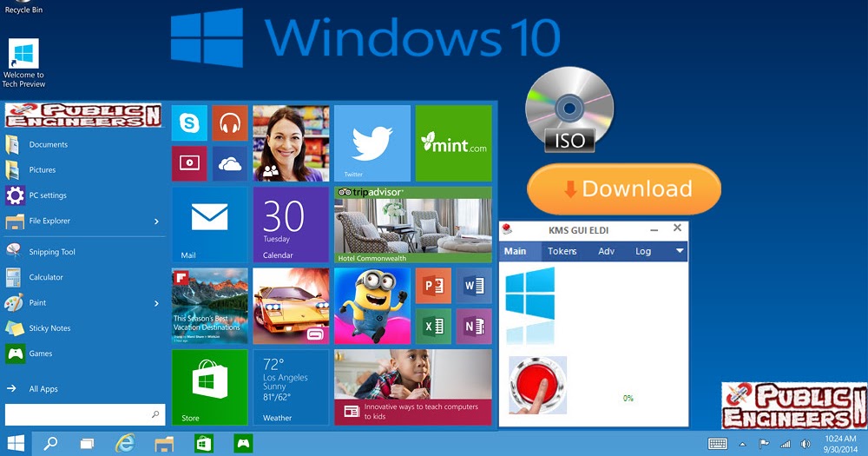
Task: Switch to Log tab in KMS window
Action: pos(643,251)
